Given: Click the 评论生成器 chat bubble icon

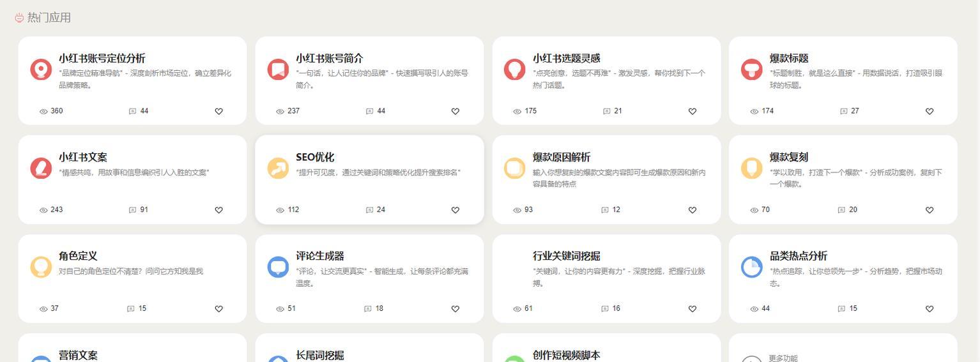Looking at the screenshot, I should tap(278, 267).
